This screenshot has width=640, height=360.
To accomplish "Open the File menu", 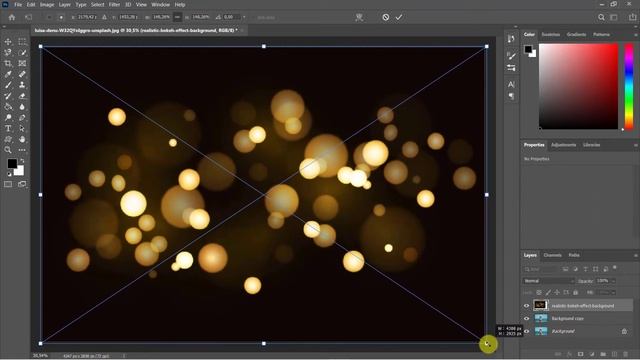I will pos(18,4).
